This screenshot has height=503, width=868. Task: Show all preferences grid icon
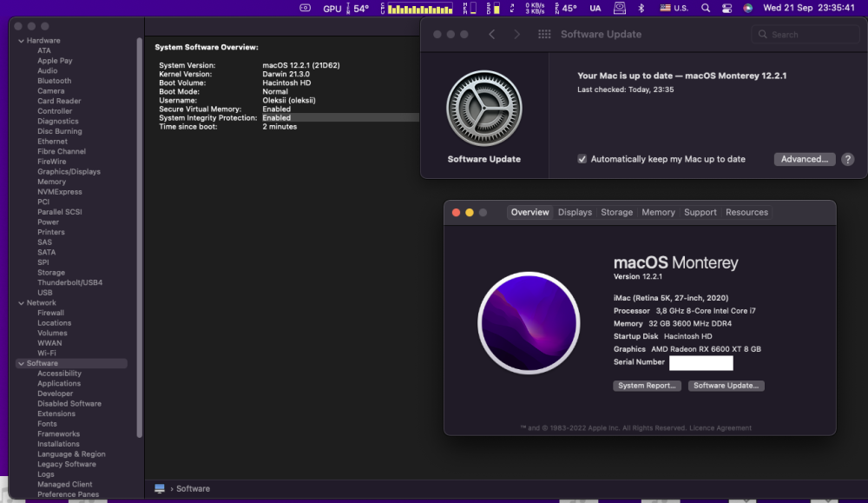(x=544, y=35)
